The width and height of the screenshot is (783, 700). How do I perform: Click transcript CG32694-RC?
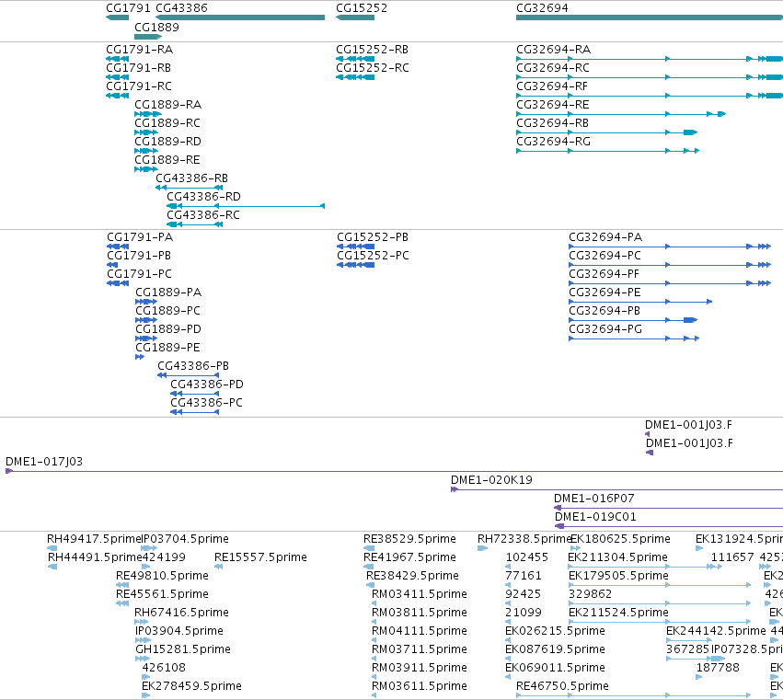553,68
